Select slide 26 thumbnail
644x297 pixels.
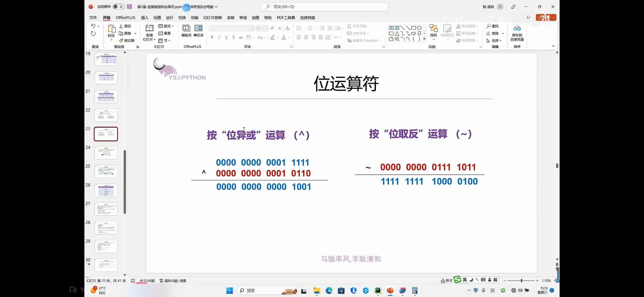click(x=106, y=190)
